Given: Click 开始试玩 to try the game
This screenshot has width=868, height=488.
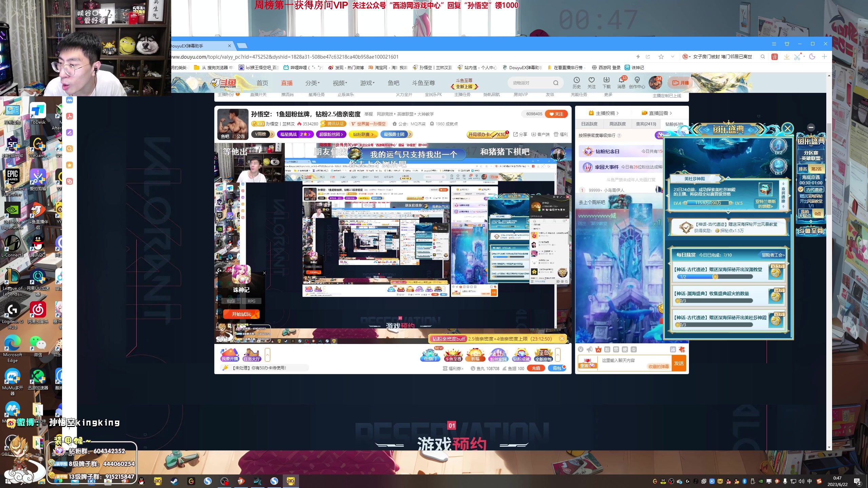Looking at the screenshot, I should (x=241, y=314).
